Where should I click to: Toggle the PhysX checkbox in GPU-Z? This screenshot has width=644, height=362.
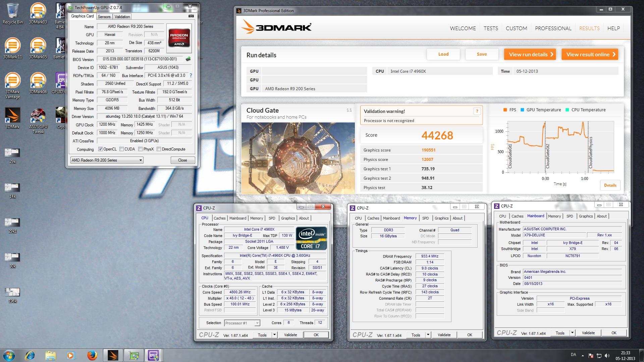(141, 149)
